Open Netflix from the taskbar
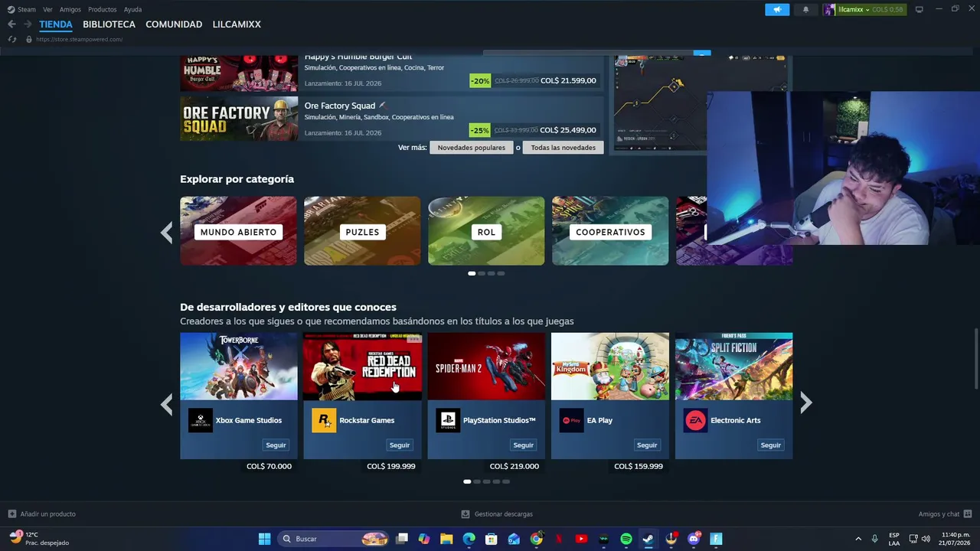Screen dimensions: 980x551 (559, 539)
